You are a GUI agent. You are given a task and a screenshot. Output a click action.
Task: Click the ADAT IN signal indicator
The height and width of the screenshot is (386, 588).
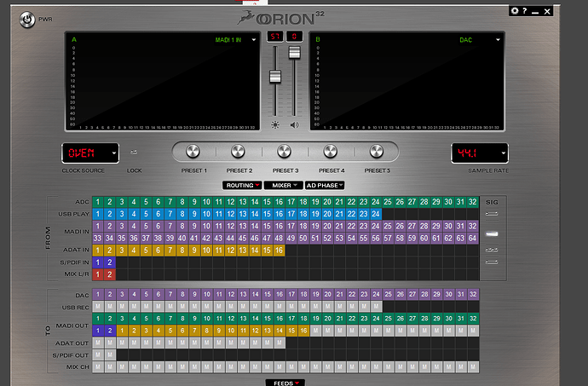click(492, 250)
